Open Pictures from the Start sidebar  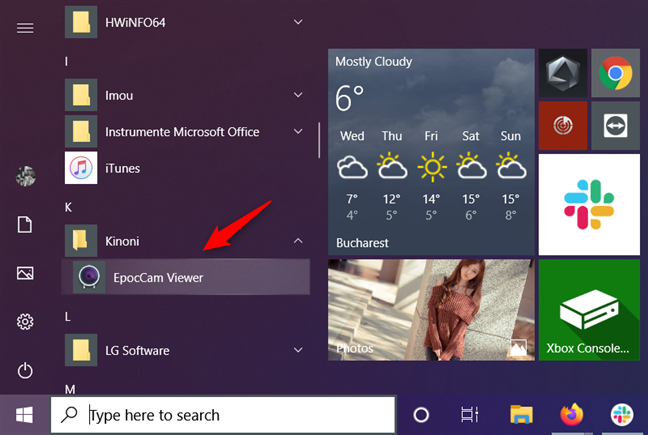pos(25,273)
